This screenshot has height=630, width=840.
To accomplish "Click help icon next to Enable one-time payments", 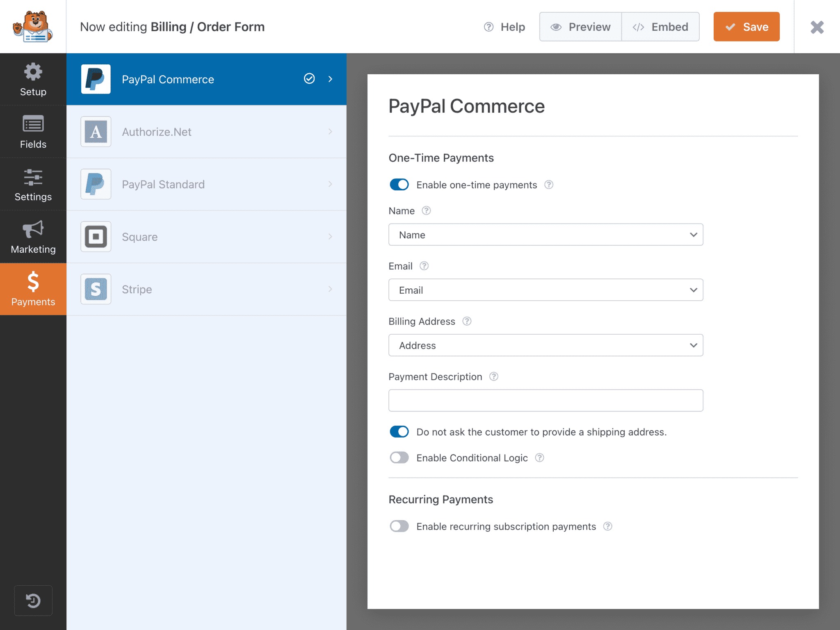I will click(x=549, y=185).
